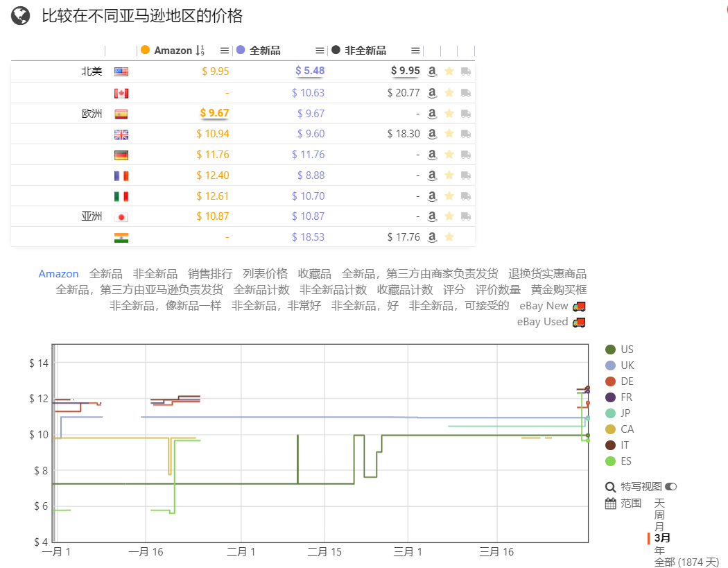Click the India flag icon
Viewport: 728px width, 568px height.
pos(121,238)
